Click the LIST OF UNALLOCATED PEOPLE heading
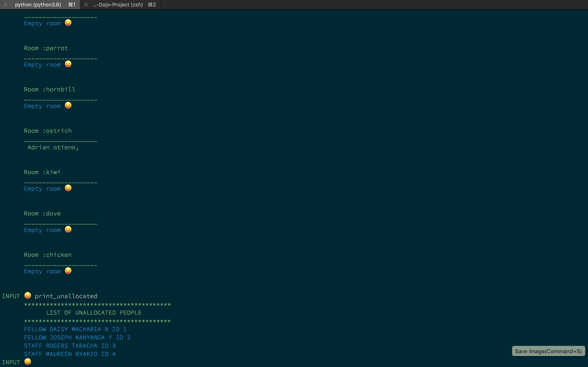Image resolution: width=588 pixels, height=367 pixels. coord(94,313)
